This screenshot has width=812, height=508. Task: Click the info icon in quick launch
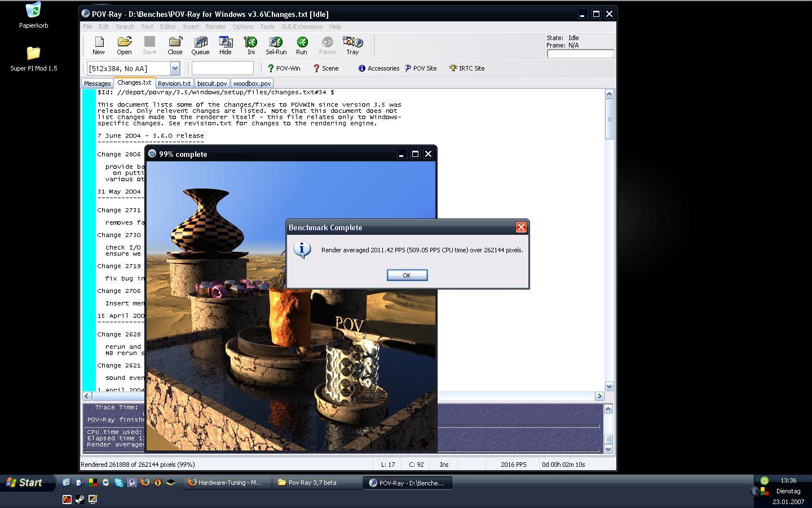coord(158,483)
